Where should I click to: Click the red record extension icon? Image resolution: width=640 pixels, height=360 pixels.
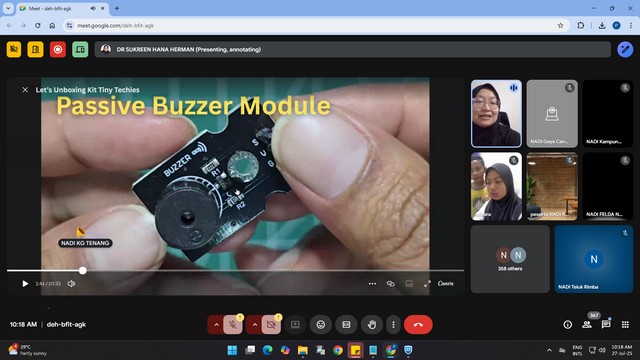coord(58,49)
